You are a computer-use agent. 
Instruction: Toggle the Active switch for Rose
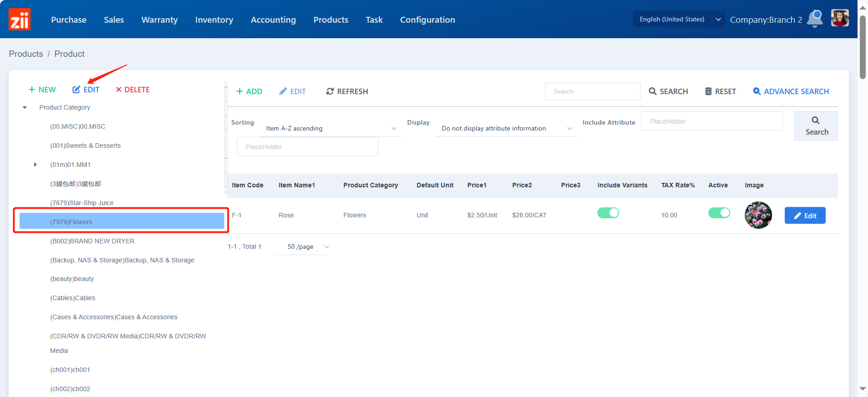coord(719,213)
